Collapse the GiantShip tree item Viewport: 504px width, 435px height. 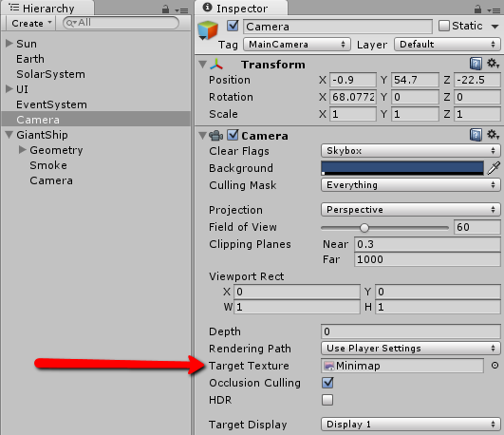coord(9,135)
